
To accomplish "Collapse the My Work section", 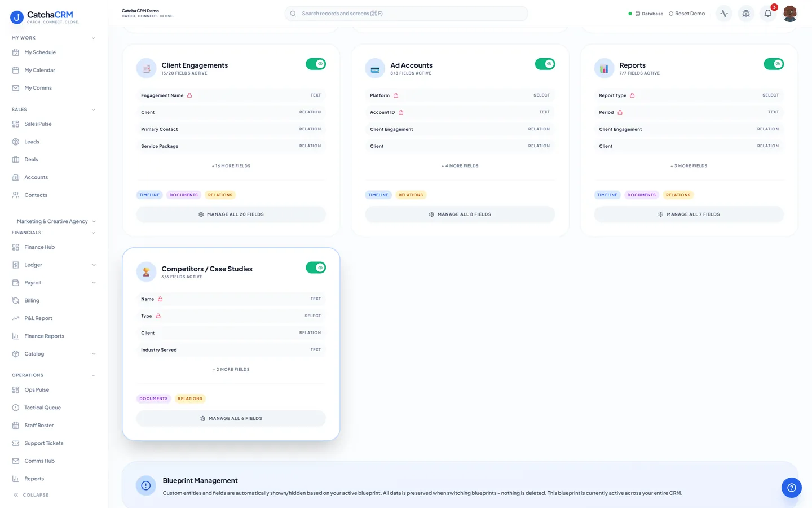I will coord(94,38).
